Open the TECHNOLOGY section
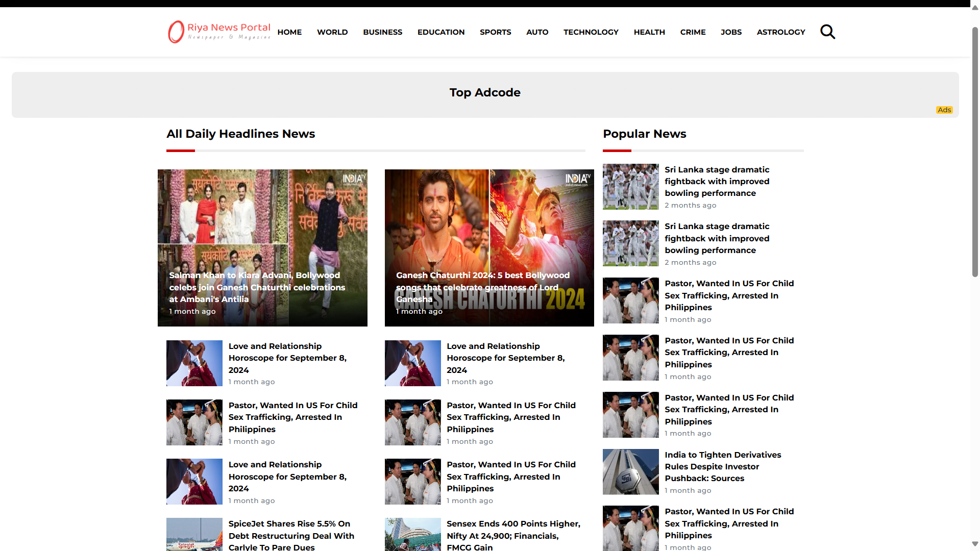 [591, 32]
